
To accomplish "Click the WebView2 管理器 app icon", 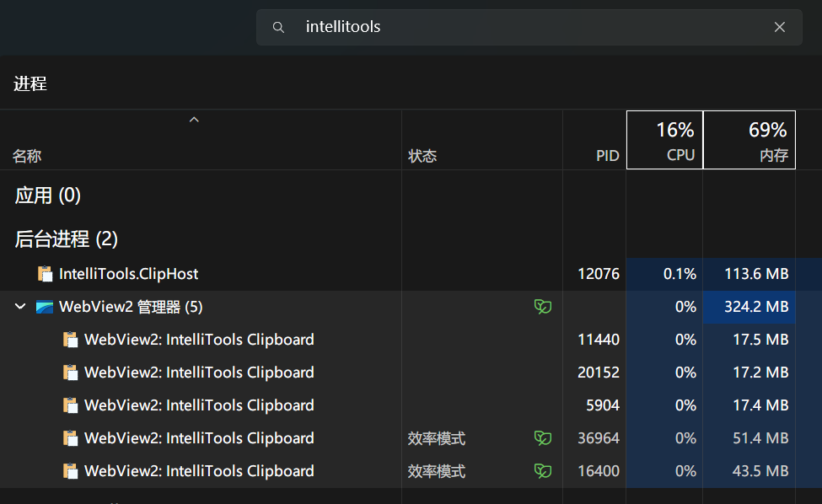I will coord(45,307).
